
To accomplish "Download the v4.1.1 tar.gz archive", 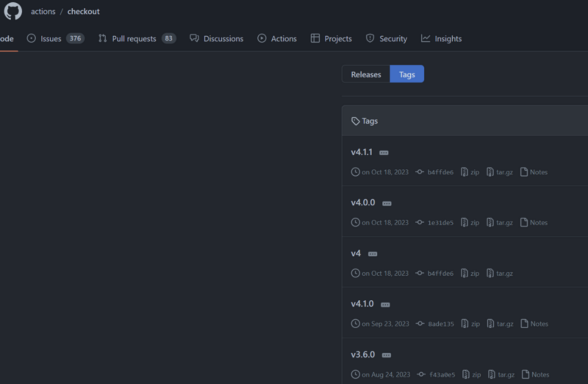I will [x=500, y=172].
